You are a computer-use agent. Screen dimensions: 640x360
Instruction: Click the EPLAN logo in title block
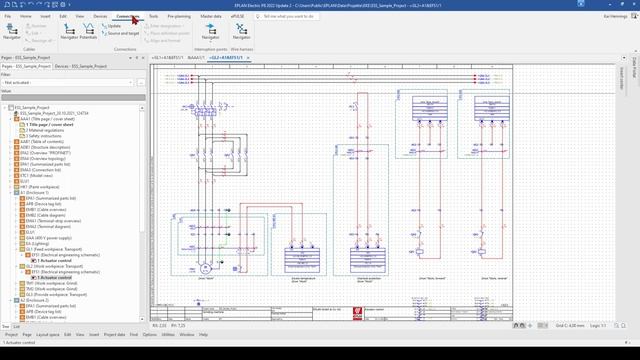click(x=358, y=313)
